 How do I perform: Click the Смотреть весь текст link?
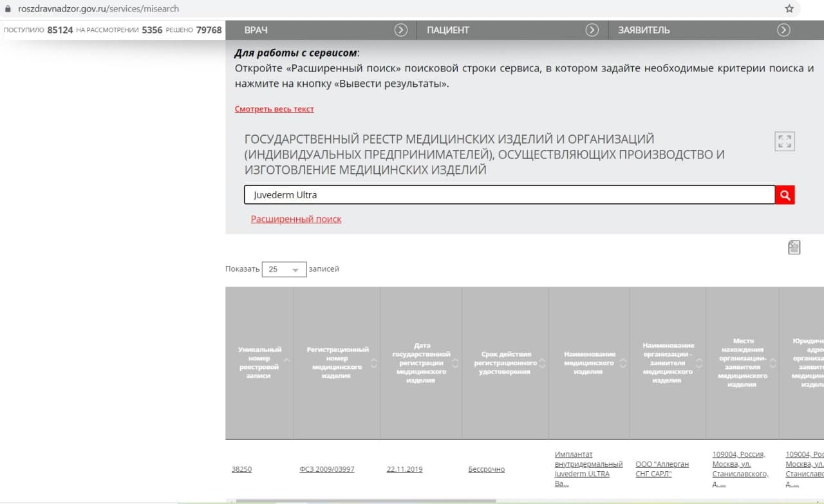(x=274, y=109)
